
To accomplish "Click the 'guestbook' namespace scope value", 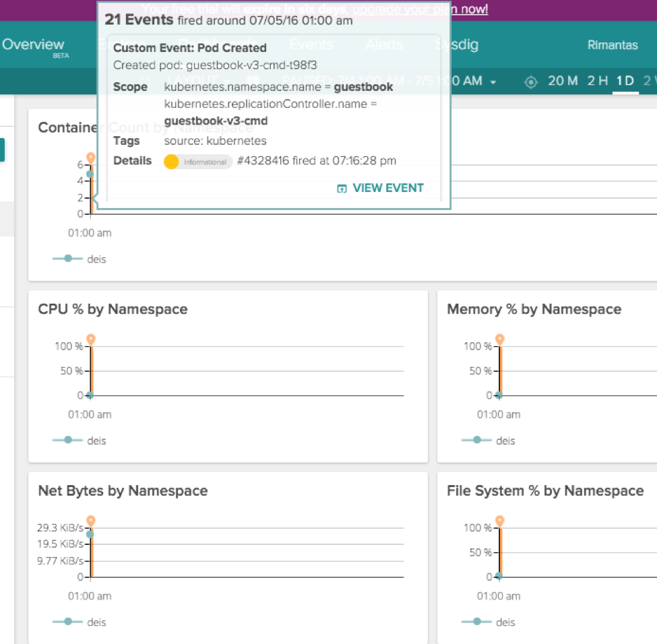I will pos(363,87).
